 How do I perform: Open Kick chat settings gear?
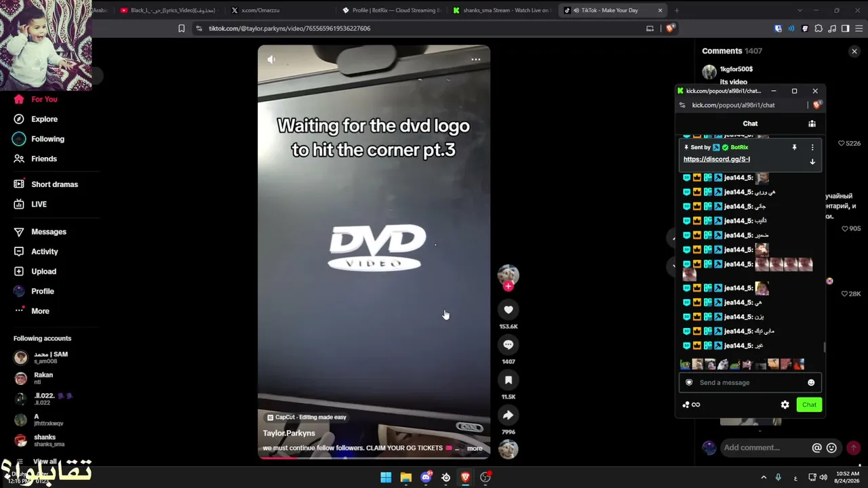[785, 405]
